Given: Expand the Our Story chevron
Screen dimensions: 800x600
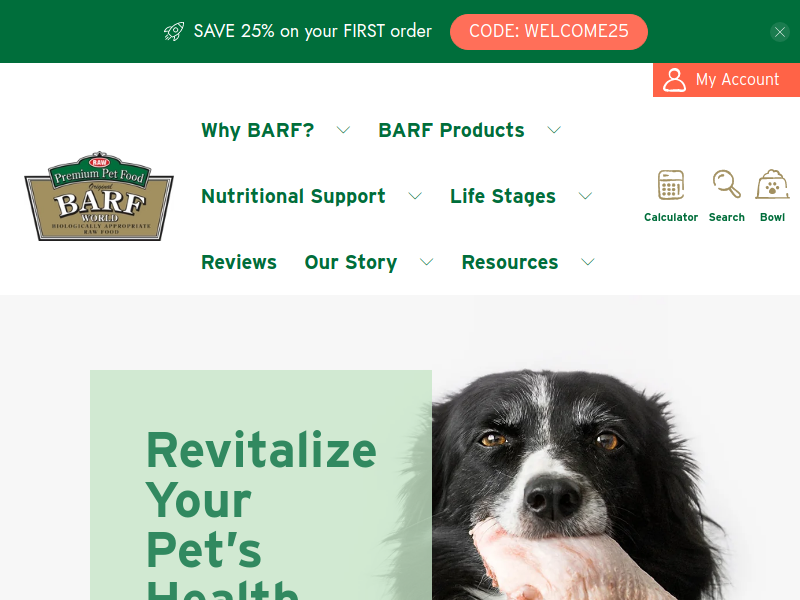Looking at the screenshot, I should (x=427, y=262).
